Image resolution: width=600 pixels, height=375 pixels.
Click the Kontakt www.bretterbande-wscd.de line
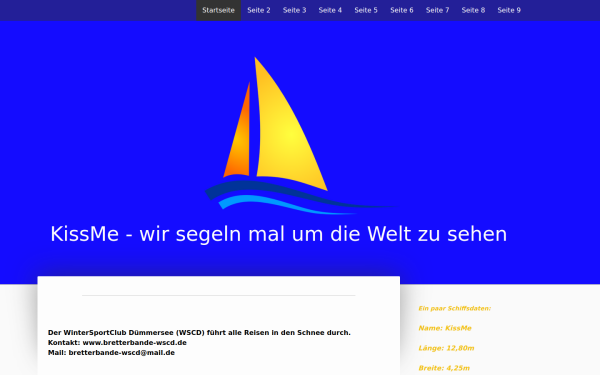click(x=117, y=342)
